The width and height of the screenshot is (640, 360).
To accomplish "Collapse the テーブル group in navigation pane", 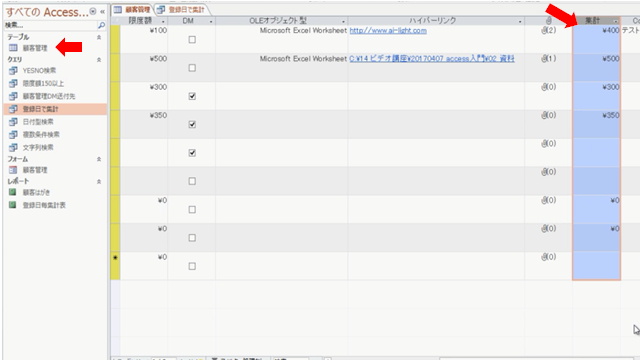I will 99,37.
